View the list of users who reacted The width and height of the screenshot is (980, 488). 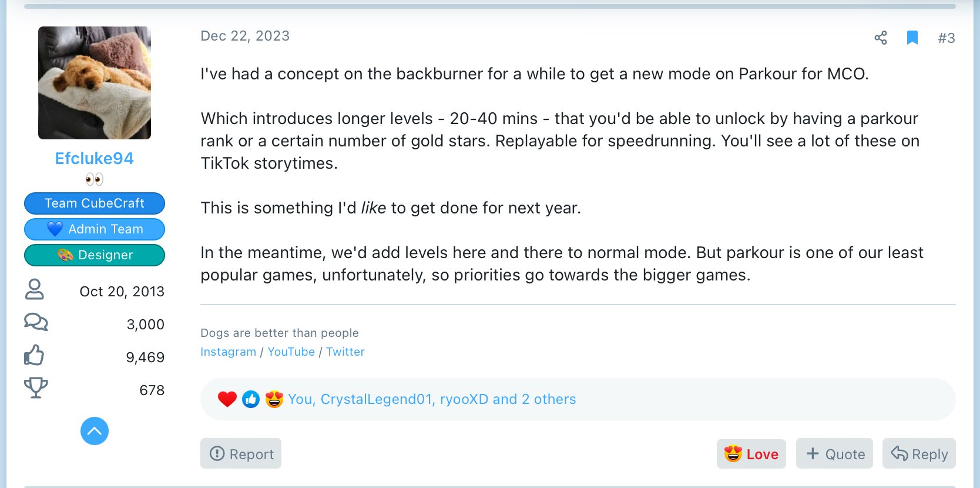click(x=432, y=400)
